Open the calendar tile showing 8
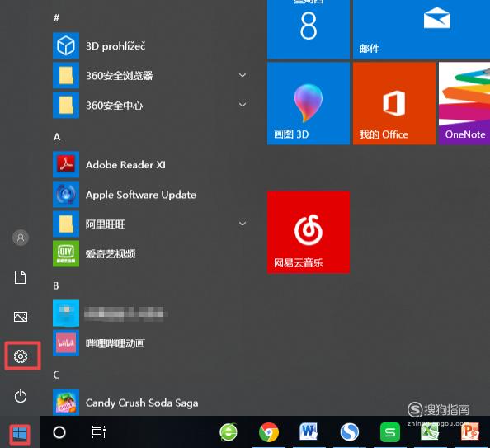Image resolution: width=490 pixels, height=448 pixels. click(x=309, y=29)
